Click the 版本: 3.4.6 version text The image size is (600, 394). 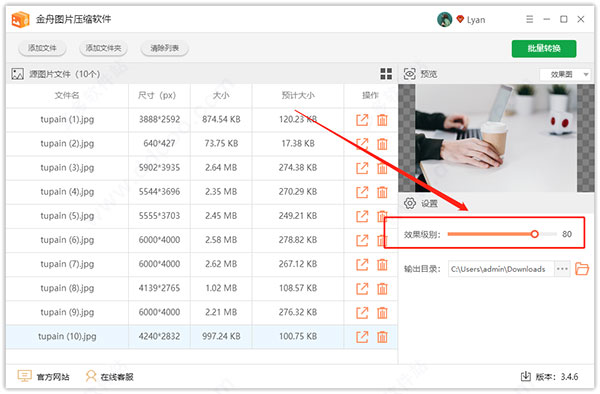(557, 377)
